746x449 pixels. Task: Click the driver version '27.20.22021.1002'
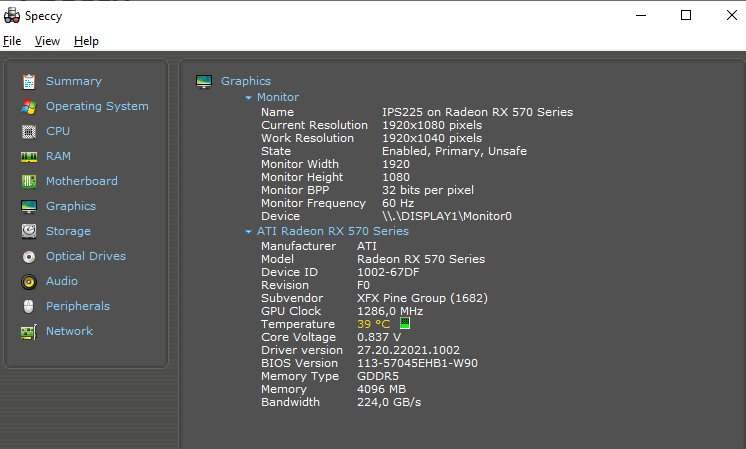click(x=409, y=350)
